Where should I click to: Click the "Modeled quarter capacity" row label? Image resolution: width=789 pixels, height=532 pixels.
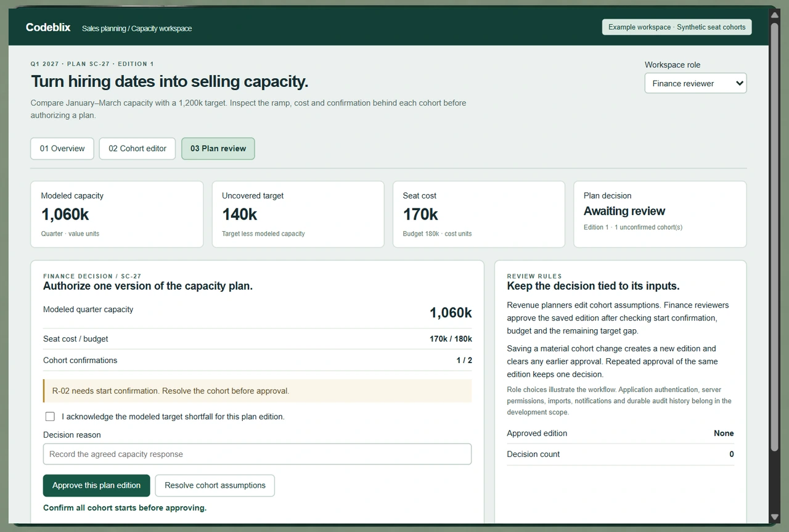88,309
